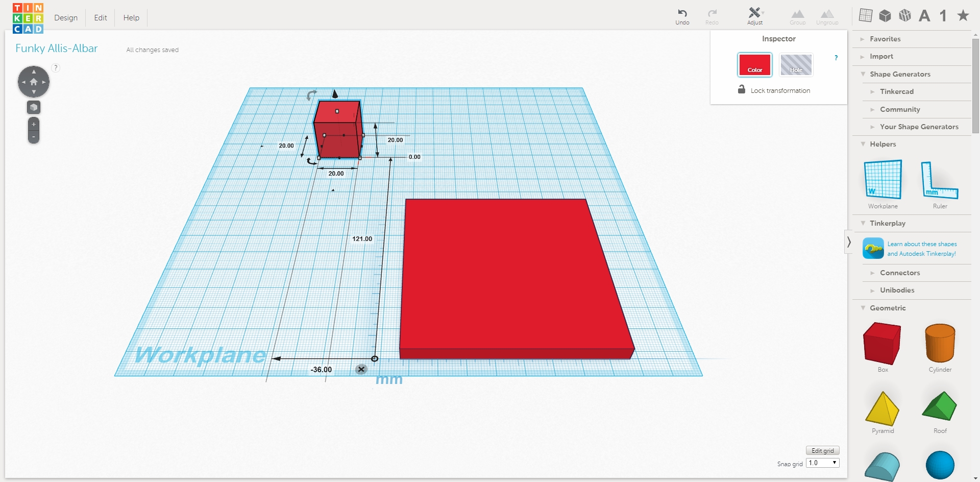980x482 pixels.
Task: Click the 20.00 dimension below the cube
Action: tap(336, 174)
